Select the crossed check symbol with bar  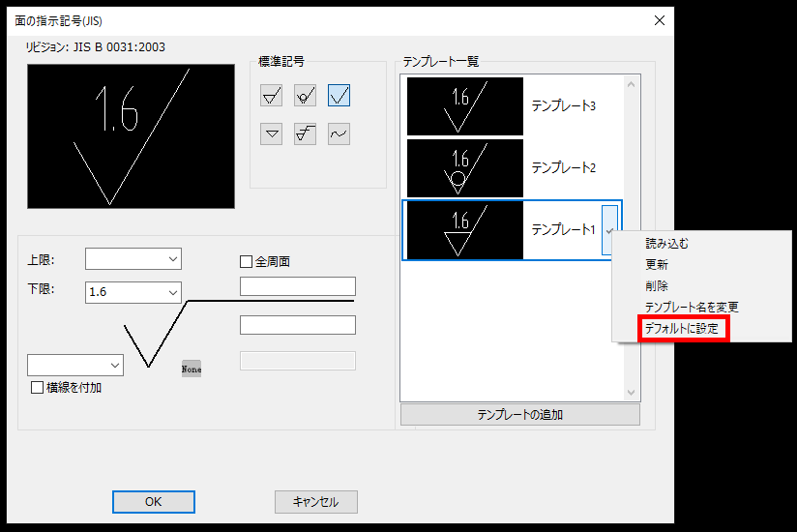(305, 134)
